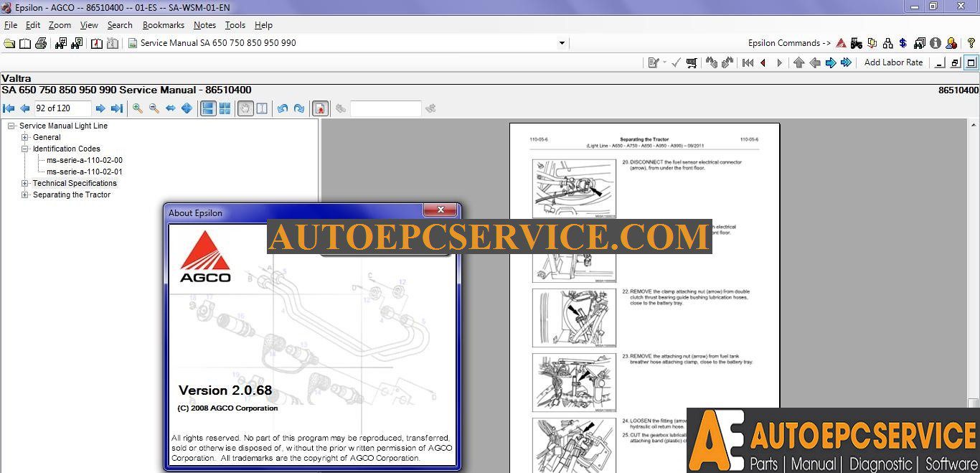Viewport: 980px width, 473px height.
Task: Toggle the hand pan tool
Action: [x=245, y=108]
